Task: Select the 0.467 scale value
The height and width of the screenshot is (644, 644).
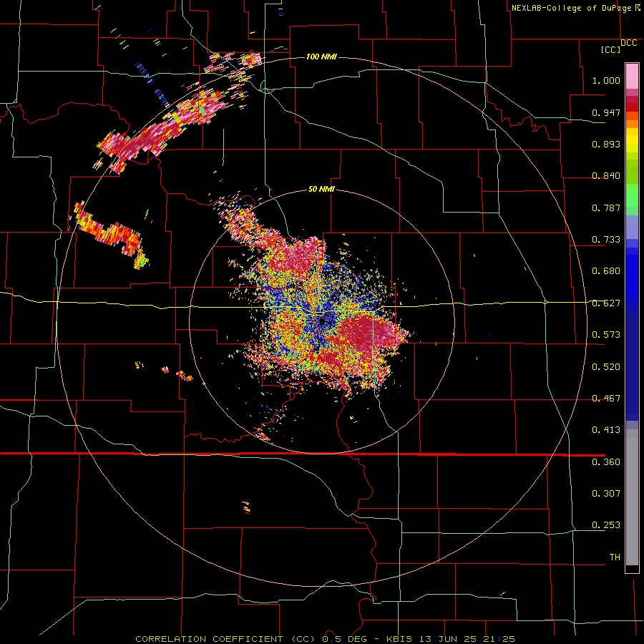Action: 606,399
